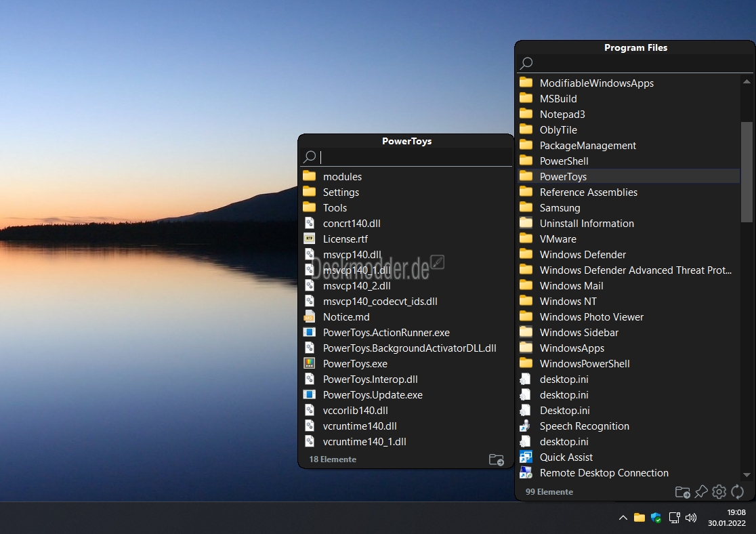
Task: Click Quick Assist shortcut icon
Action: [x=526, y=457]
